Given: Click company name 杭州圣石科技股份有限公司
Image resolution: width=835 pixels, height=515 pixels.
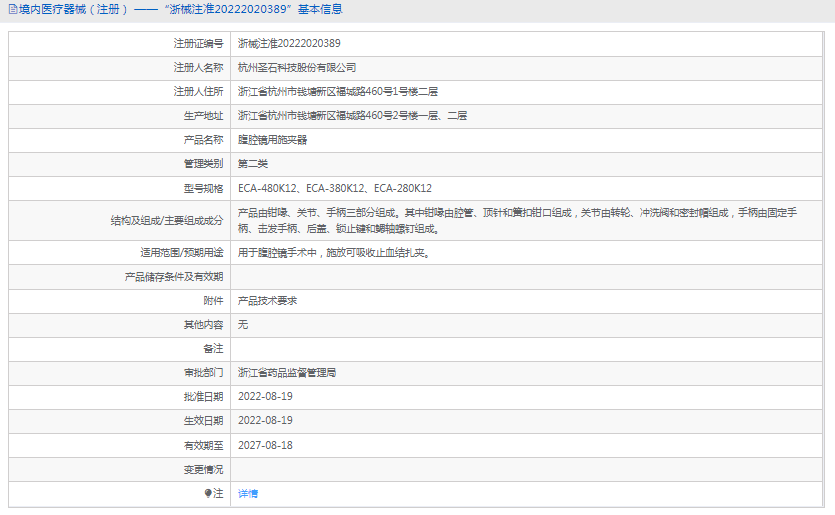Looking at the screenshot, I should [x=297, y=68].
